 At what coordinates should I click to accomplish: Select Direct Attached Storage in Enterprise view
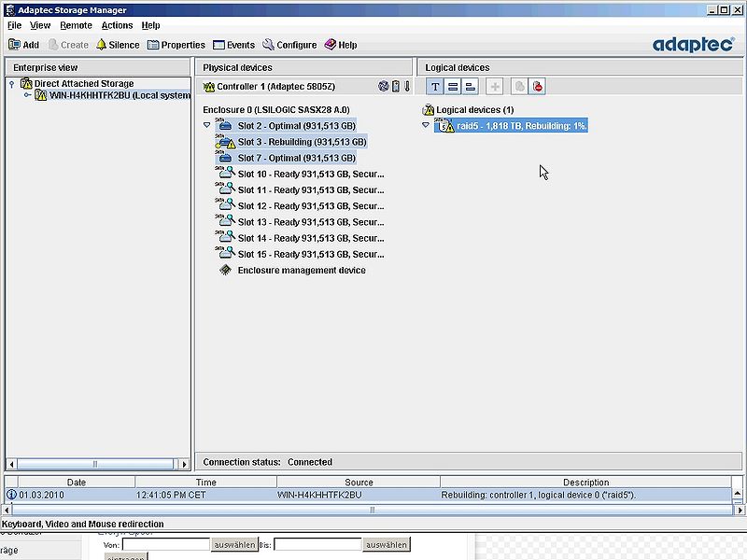(84, 84)
